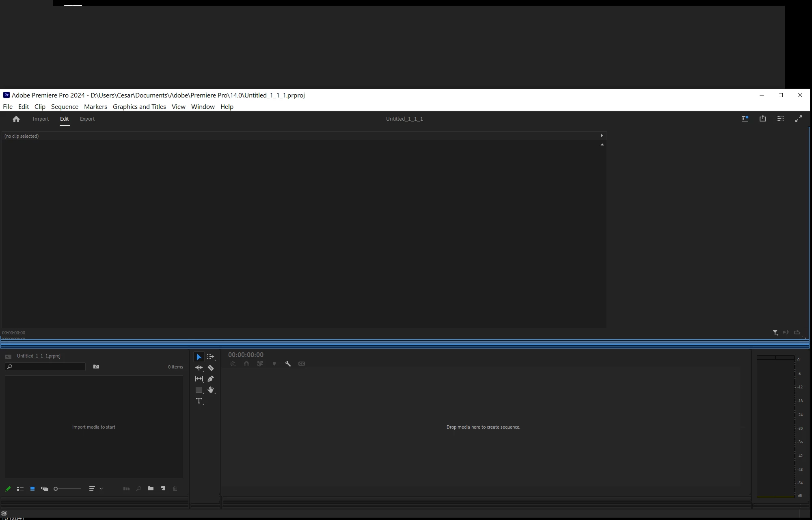Open the sort icons dropdown chevron
Viewport: 812px width, 520px height.
click(101, 489)
